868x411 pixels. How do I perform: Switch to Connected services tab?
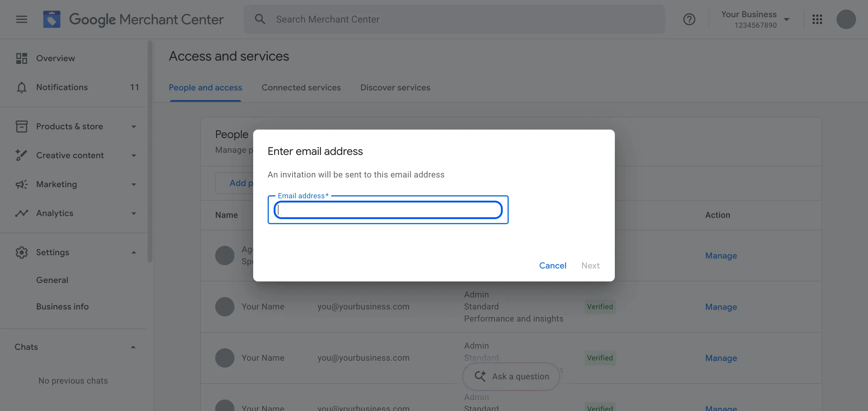[301, 88]
